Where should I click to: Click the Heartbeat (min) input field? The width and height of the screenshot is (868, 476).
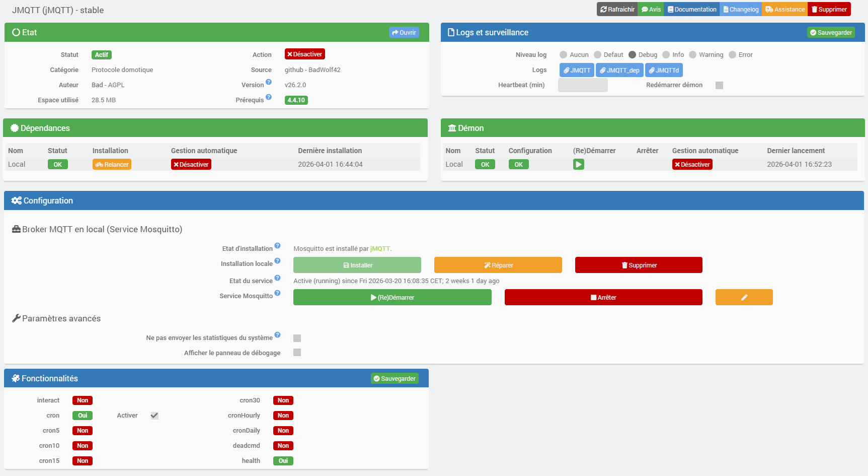[x=582, y=85]
